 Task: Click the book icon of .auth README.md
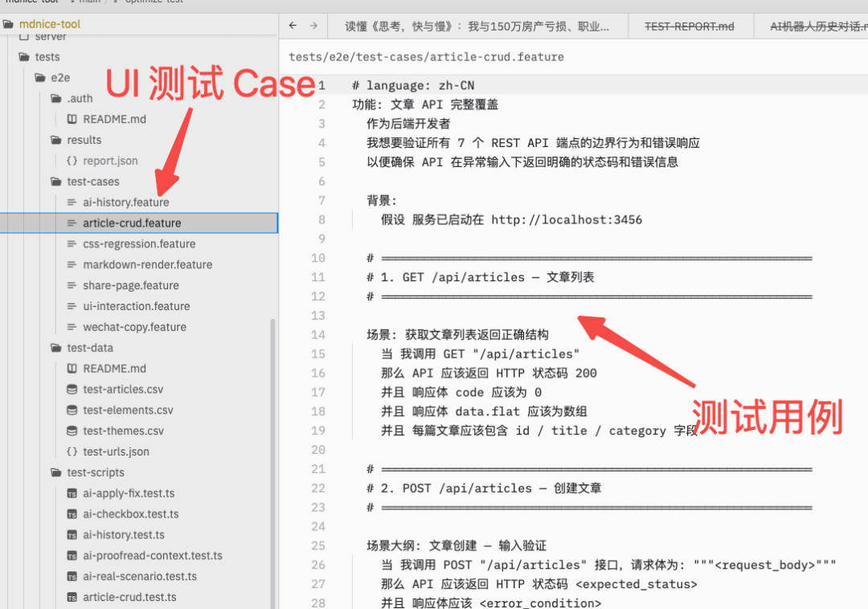coord(72,119)
